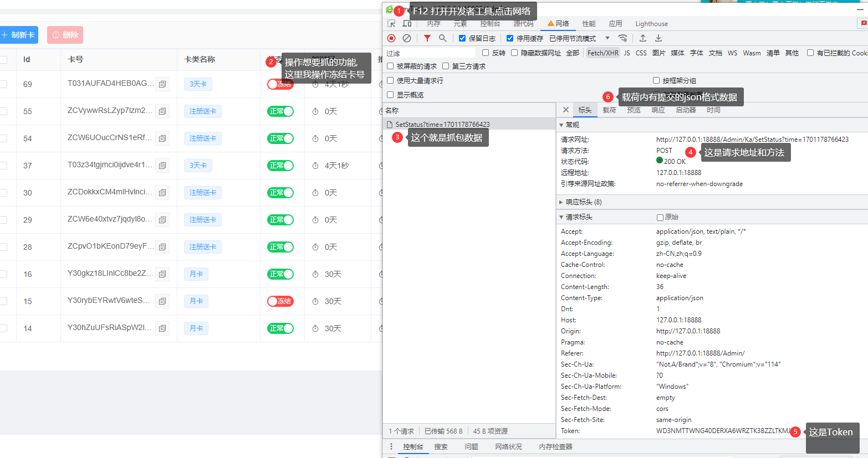Click the import HAR upload arrow icon
Viewport: 868px width, 458px height.
click(x=643, y=38)
